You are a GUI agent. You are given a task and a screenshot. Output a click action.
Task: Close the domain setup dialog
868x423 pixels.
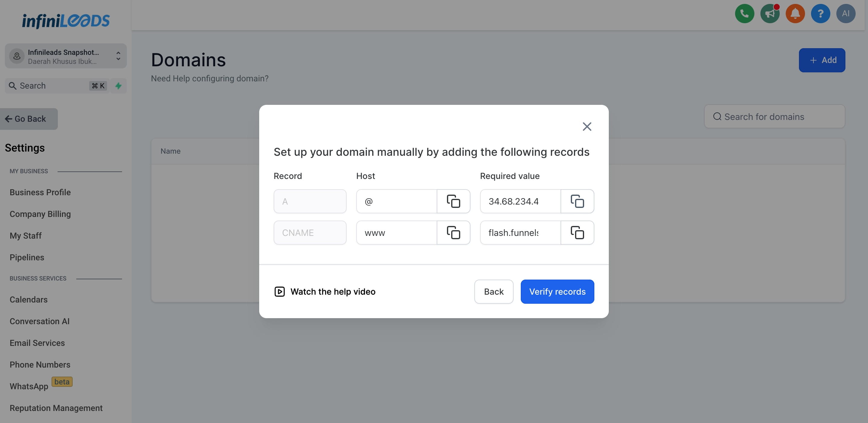point(587,127)
